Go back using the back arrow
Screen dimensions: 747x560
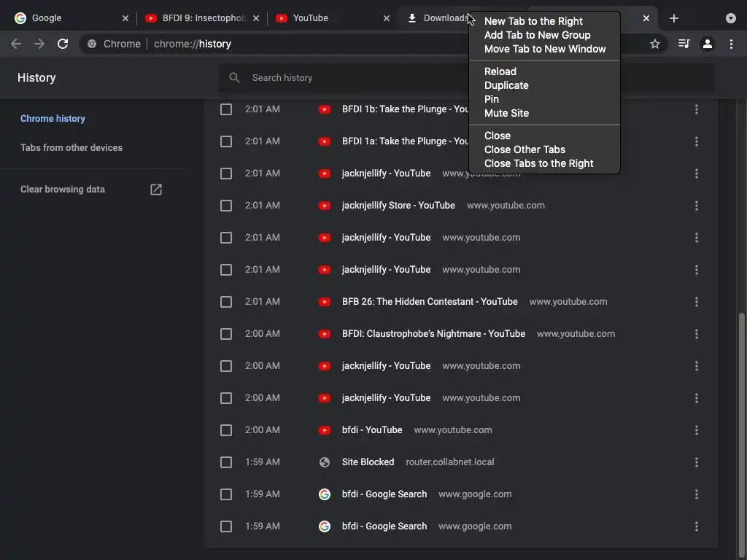(x=16, y=44)
